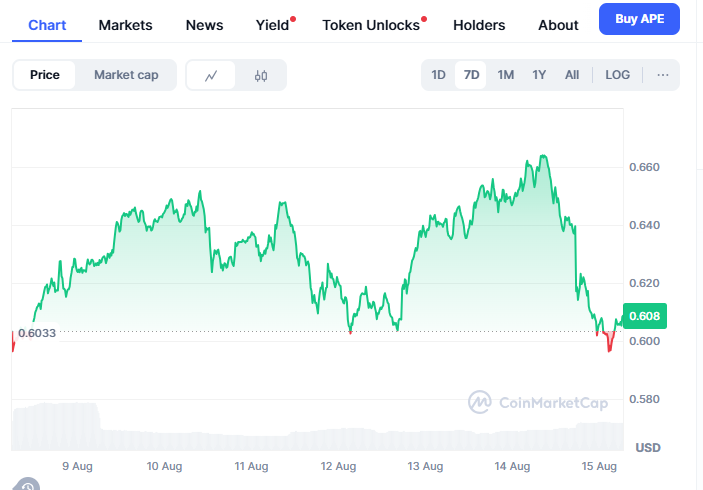The width and height of the screenshot is (703, 490).
Task: Switch to line chart view
Action: (x=211, y=75)
